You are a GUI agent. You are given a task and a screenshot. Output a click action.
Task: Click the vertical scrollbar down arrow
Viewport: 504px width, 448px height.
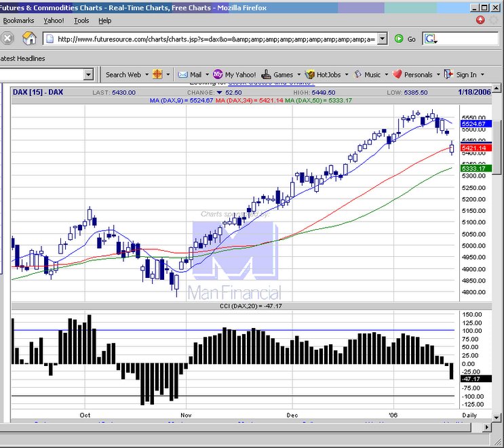tap(497, 418)
